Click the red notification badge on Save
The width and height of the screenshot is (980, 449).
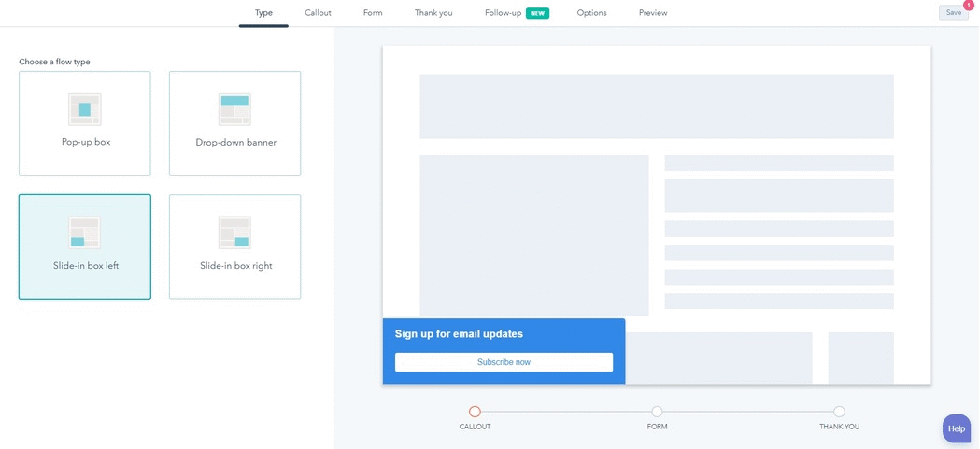[969, 5]
